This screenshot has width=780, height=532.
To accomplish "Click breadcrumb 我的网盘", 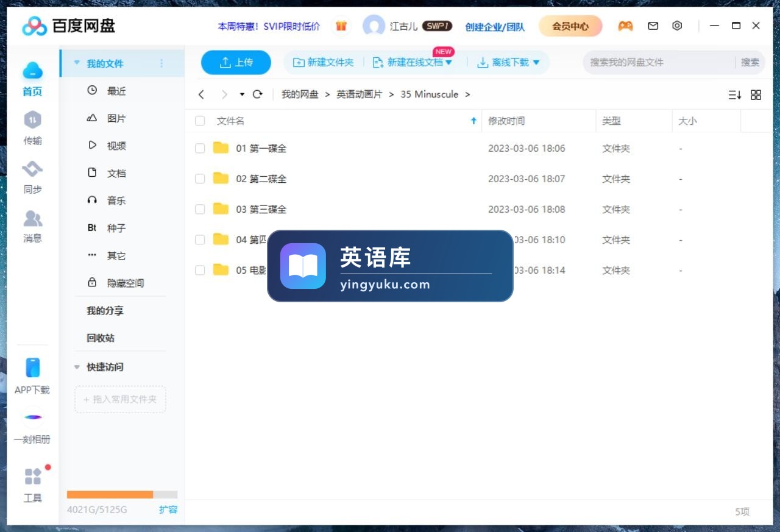I will tap(300, 94).
